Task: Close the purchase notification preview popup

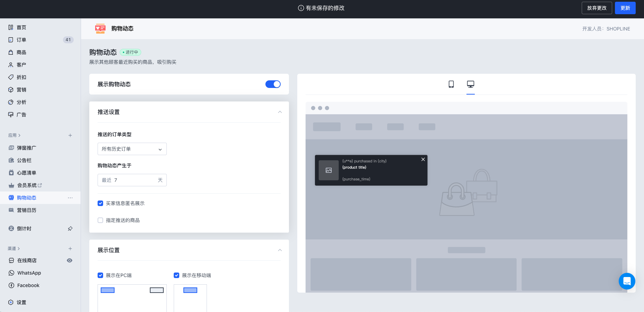Action: 423,159
